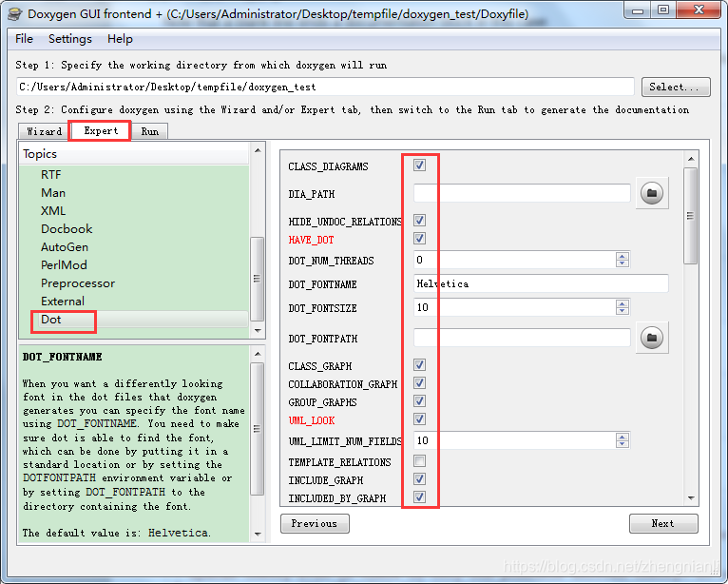Select Dot topic in Topics list
The height and width of the screenshot is (584, 728).
50,320
